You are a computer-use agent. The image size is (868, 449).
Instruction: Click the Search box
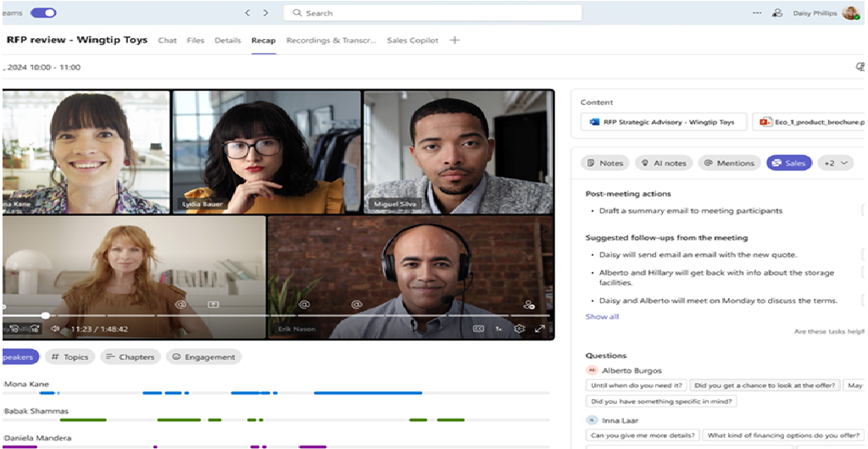[432, 13]
